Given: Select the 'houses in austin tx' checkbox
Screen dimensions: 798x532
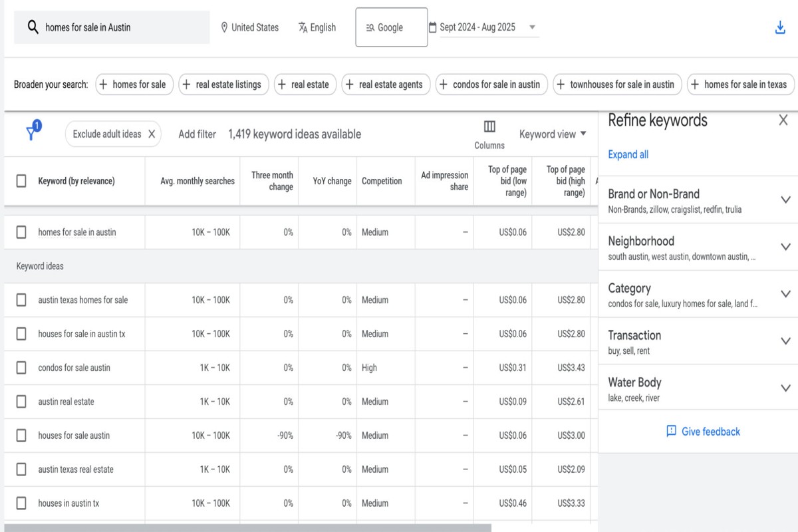Looking at the screenshot, I should pyautogui.click(x=21, y=503).
